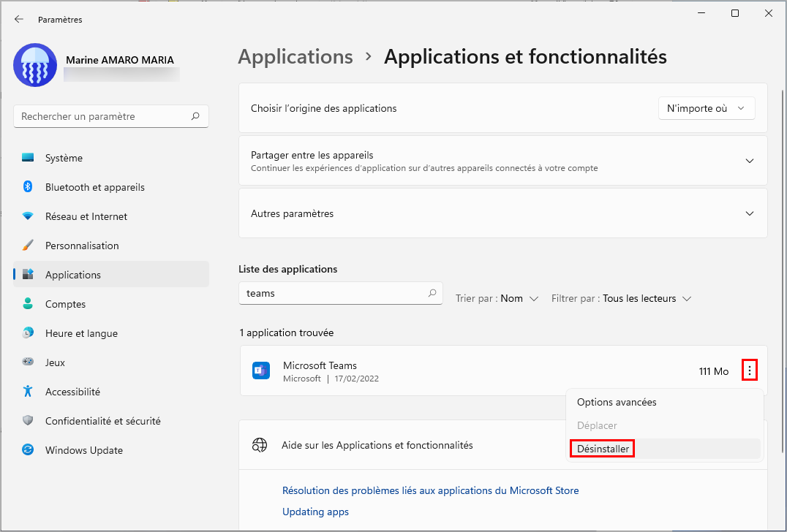Image resolution: width=787 pixels, height=532 pixels.
Task: Click the Windows Update sync icon
Action: click(x=28, y=449)
